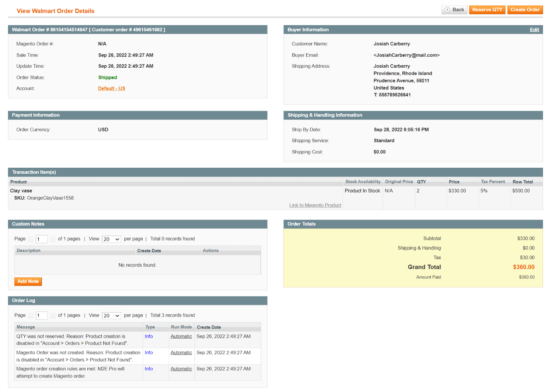Click the Standard shipping service value

coord(384,141)
